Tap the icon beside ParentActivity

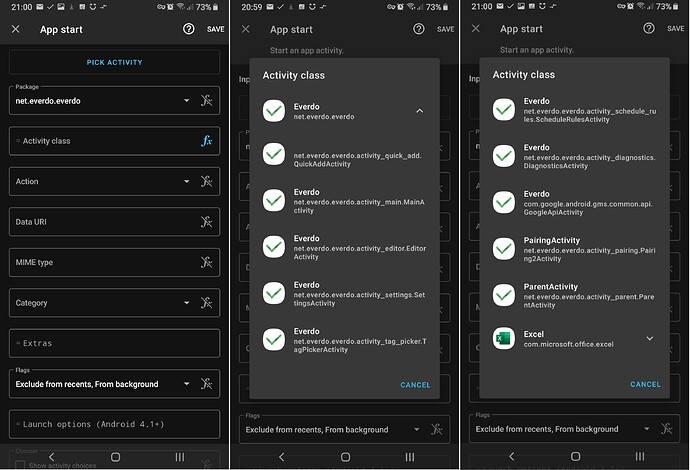(x=504, y=295)
